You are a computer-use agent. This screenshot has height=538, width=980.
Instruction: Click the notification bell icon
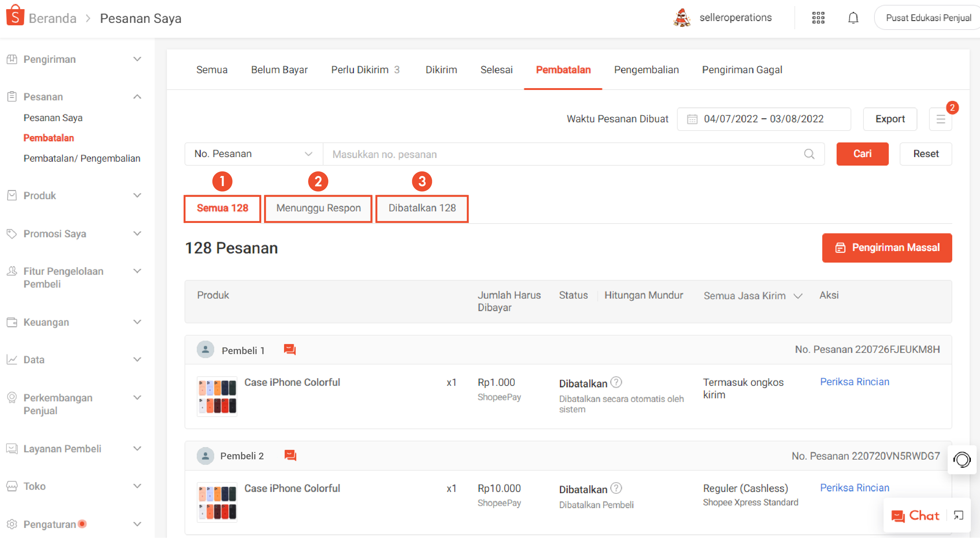click(x=853, y=18)
